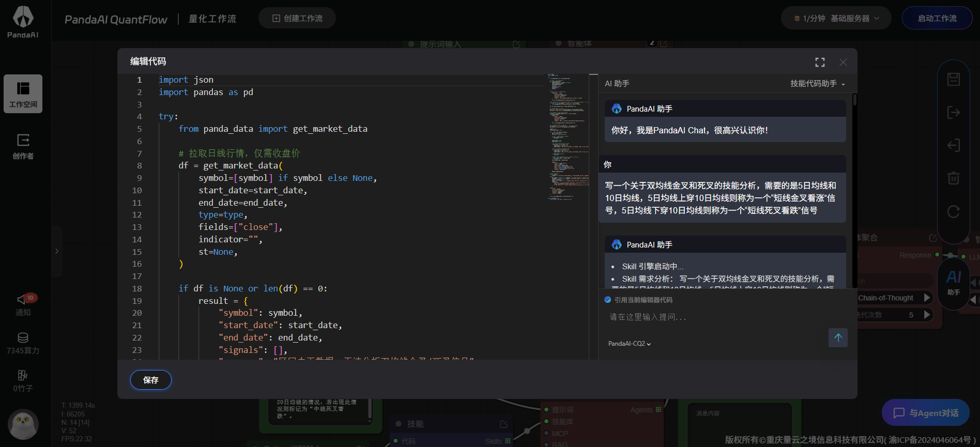Click the plus icon in 创建工作流 button
The image size is (980, 447).
click(x=277, y=18)
